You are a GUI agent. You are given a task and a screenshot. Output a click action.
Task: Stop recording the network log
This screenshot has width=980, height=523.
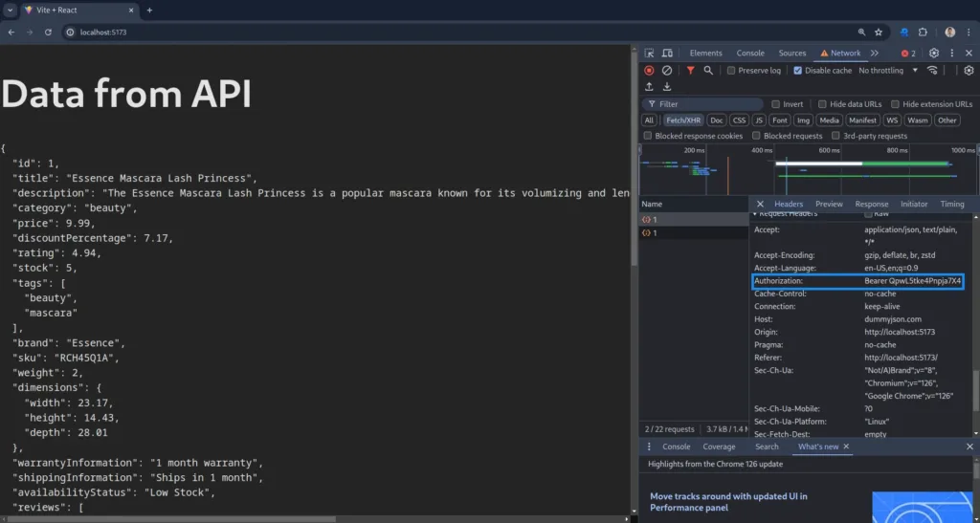tap(649, 71)
